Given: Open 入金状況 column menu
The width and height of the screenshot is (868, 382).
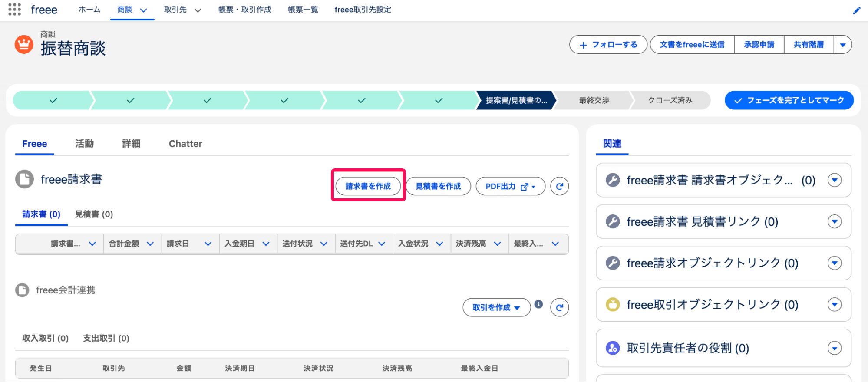Looking at the screenshot, I should [x=439, y=244].
